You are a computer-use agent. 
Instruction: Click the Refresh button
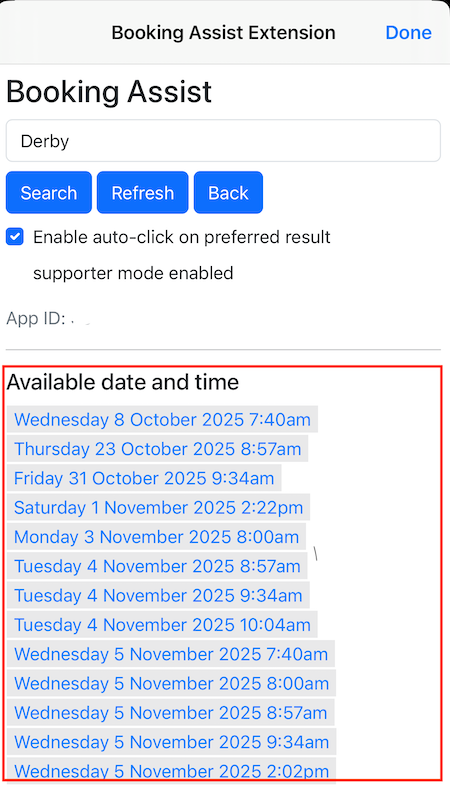pos(142,193)
